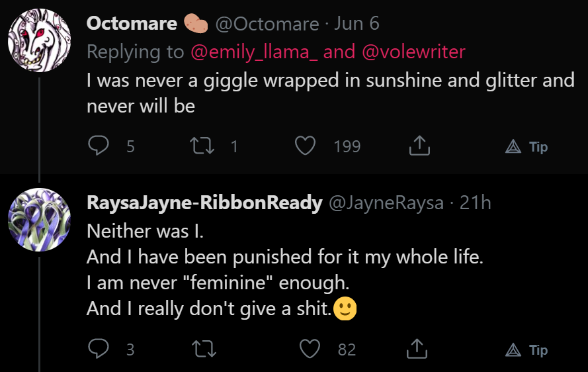This screenshot has height=372, width=588.
Task: Open the @emily_llama_ mention link
Action: click(x=254, y=52)
